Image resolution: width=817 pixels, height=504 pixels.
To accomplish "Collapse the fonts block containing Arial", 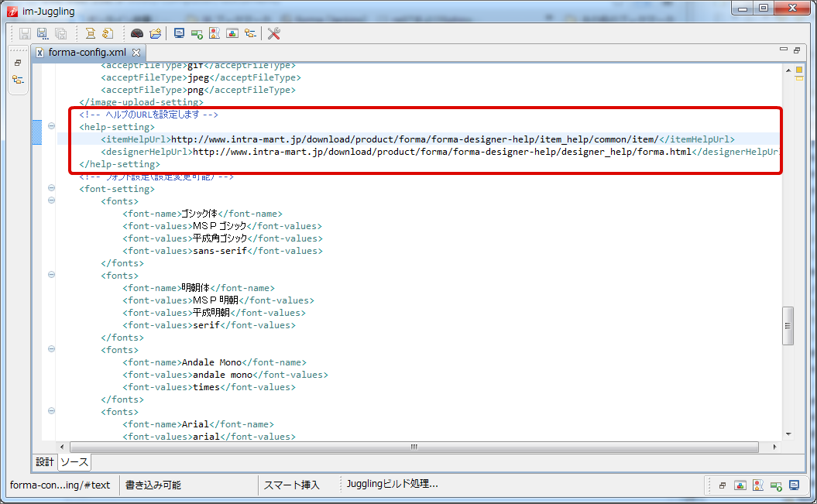I will click(51, 411).
